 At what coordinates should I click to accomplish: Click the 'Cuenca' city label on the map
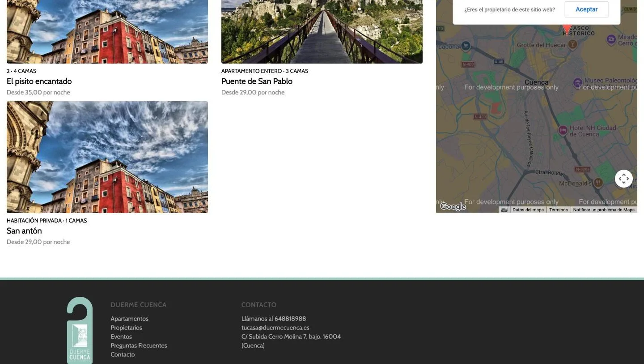pyautogui.click(x=536, y=82)
